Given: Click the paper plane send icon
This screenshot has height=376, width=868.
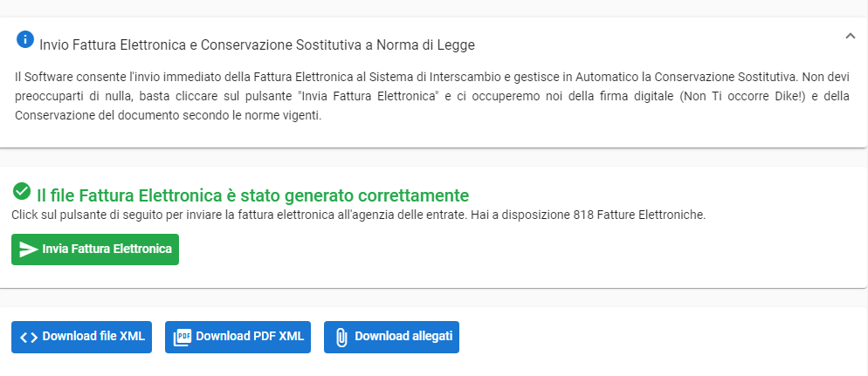Looking at the screenshot, I should click(x=28, y=250).
